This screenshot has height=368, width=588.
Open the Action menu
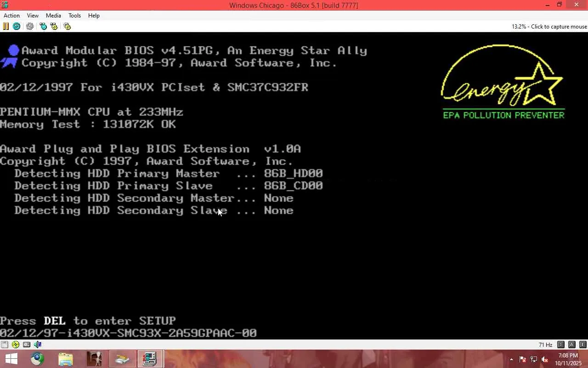pyautogui.click(x=11, y=16)
